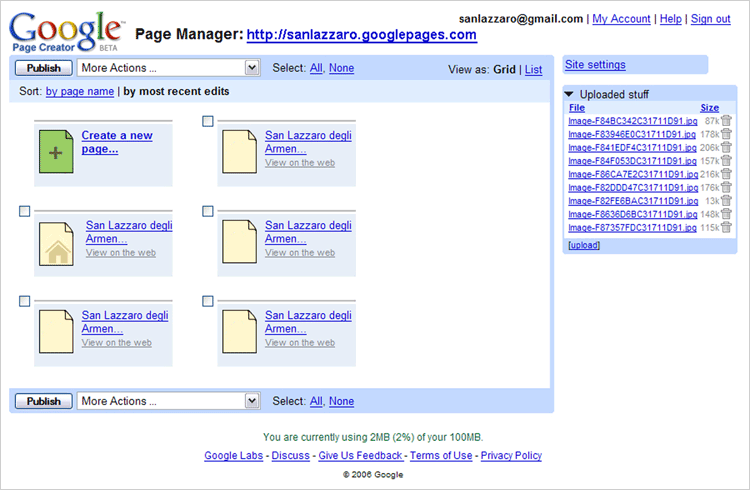Open the bottom More Actions dropdown
This screenshot has width=750, height=490.
coord(168,401)
